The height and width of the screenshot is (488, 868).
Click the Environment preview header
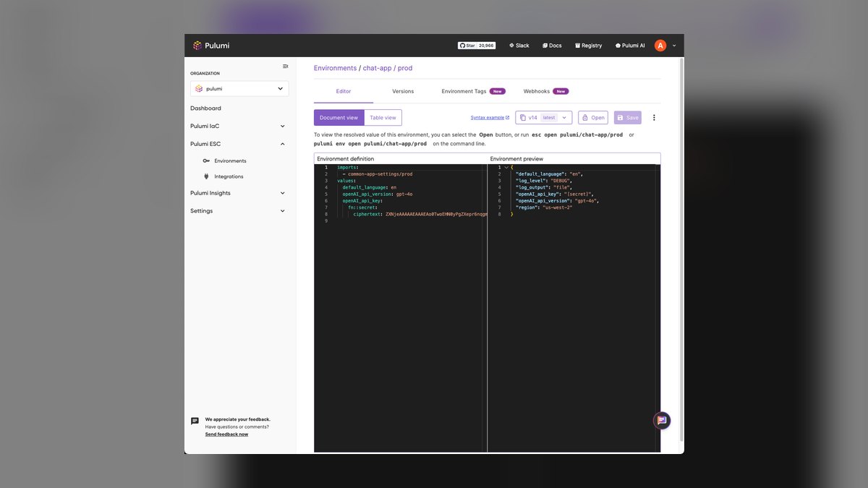tap(516, 158)
